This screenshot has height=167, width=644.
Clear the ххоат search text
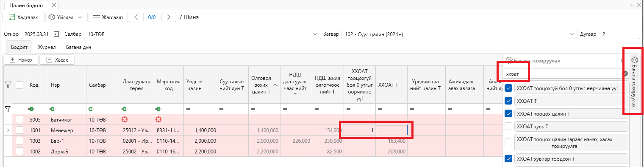[625, 74]
